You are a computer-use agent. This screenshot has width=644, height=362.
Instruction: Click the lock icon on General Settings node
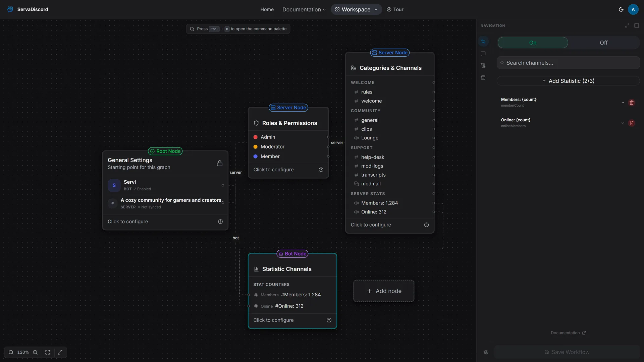coord(219,163)
